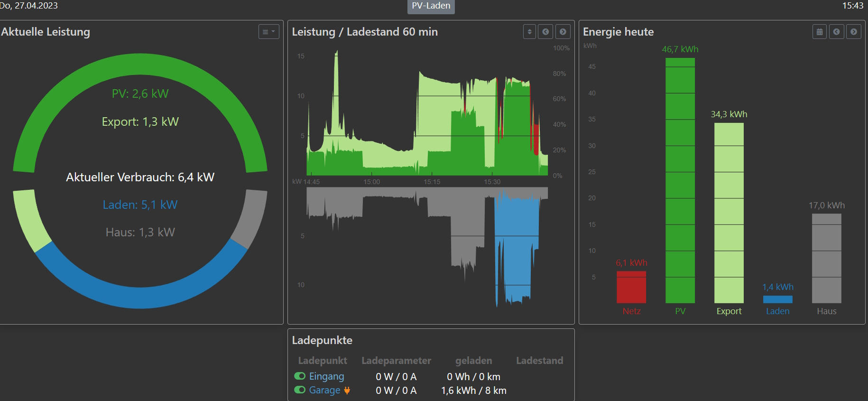Click the 'PV: 2,6 kW' label
The height and width of the screenshot is (401, 868).
point(140,93)
